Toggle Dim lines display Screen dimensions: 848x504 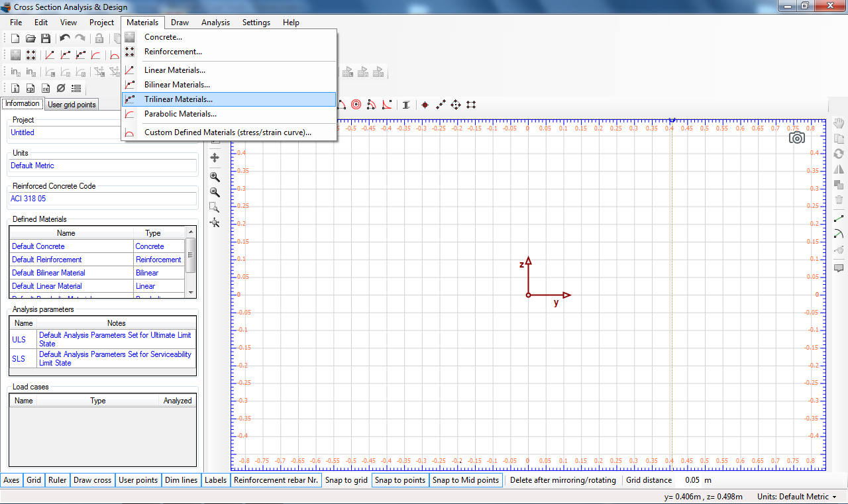[x=182, y=480]
